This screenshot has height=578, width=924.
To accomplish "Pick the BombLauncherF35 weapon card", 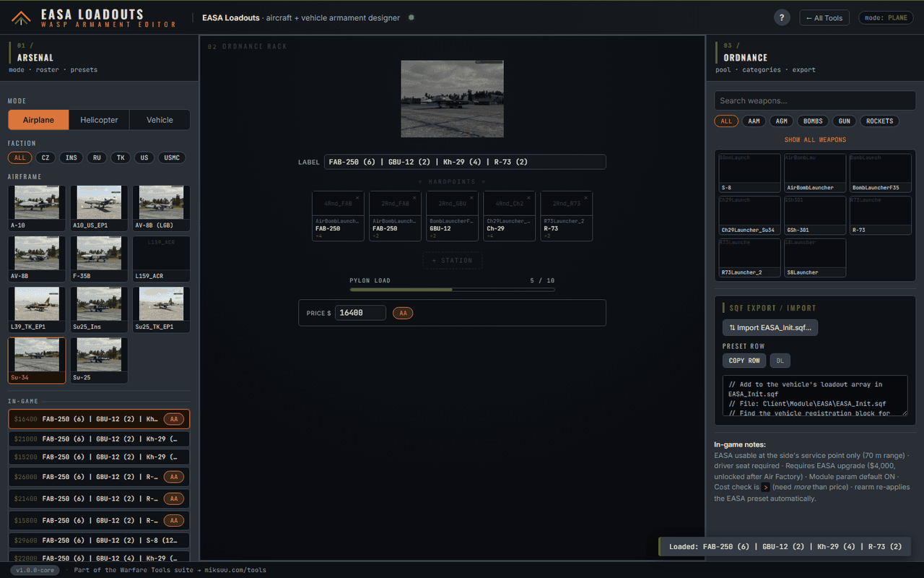I will [x=881, y=172].
